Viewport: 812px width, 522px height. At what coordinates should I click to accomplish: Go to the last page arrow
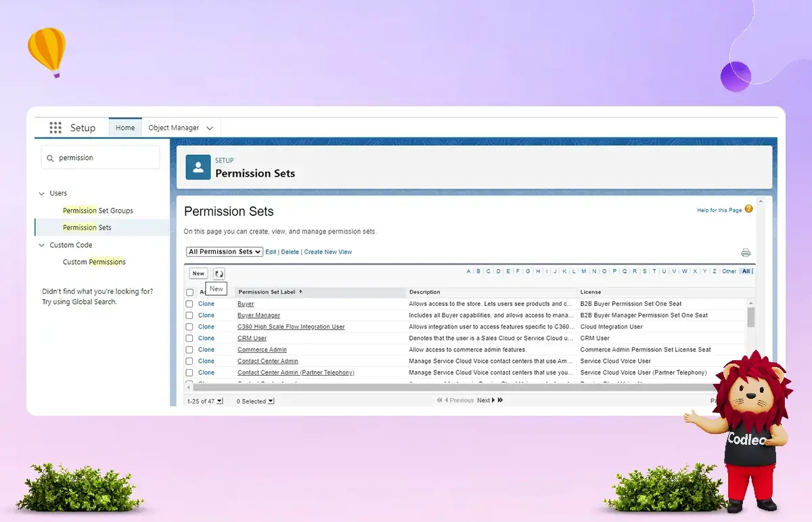click(x=501, y=401)
